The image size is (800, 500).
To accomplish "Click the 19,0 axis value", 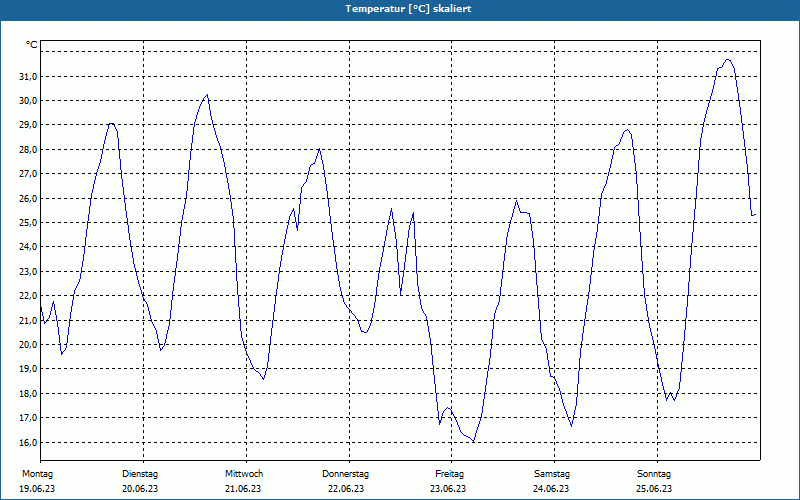I will (28, 369).
